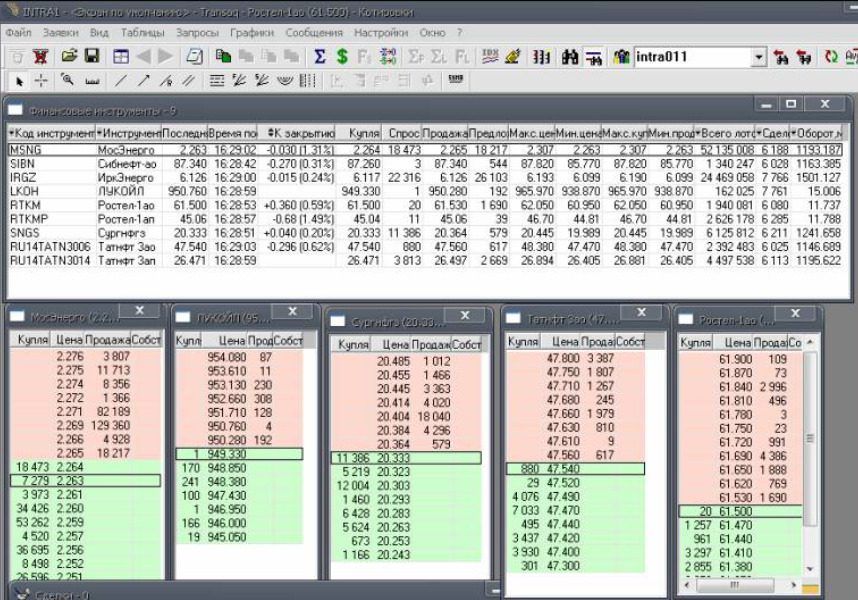Click second red-arrow binoculars icon after intra011

pyautogui.click(x=803, y=57)
